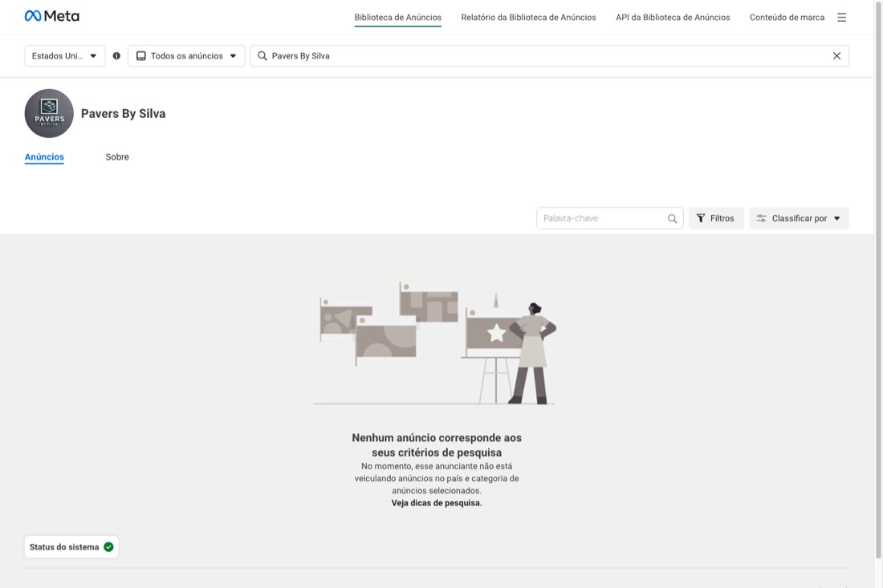Open the hamburger menu icon
The image size is (883, 588).
841,18
